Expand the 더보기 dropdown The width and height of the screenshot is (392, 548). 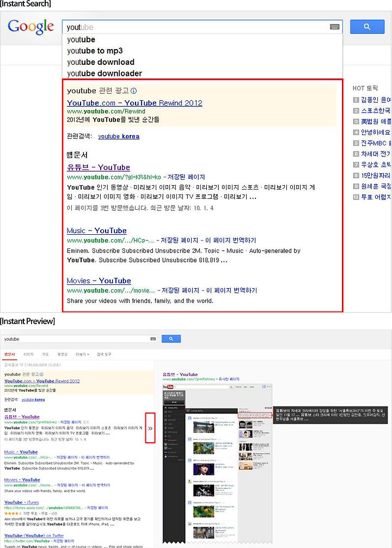(82, 355)
